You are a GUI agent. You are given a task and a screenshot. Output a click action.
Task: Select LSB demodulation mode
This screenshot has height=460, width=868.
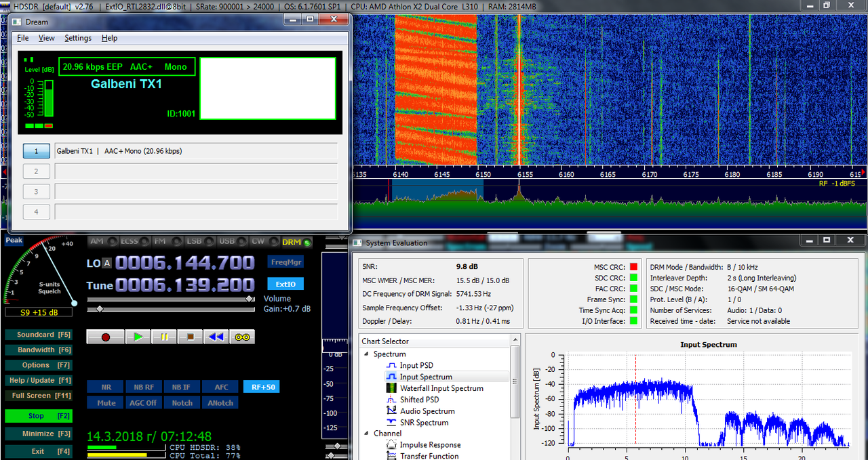200,241
